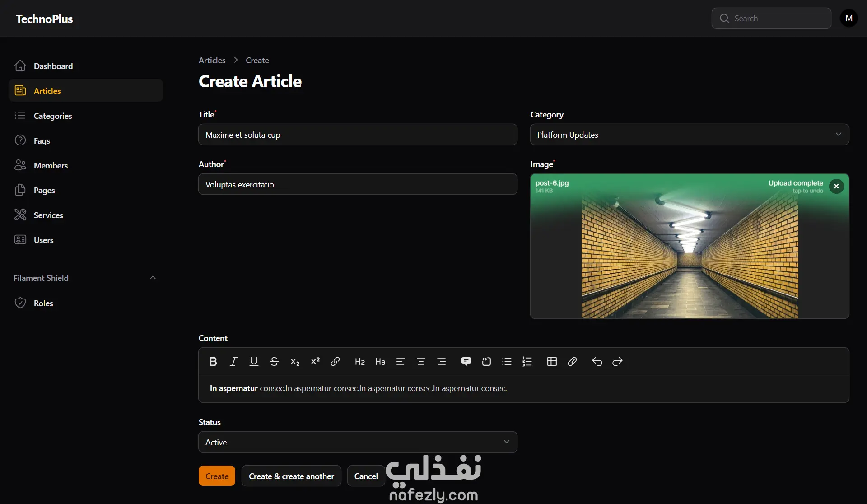Screen dimensions: 867x504
Task: Open Categories from the sidebar
Action: pyautogui.click(x=53, y=116)
